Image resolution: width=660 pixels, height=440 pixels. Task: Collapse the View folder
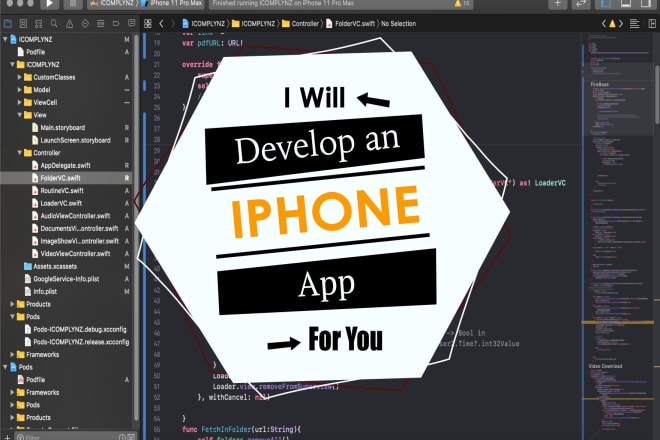point(19,115)
